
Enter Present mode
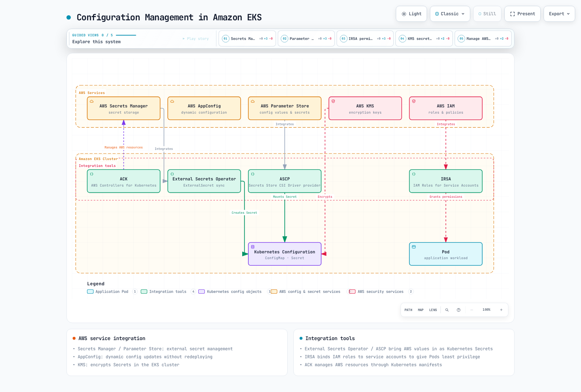pos(523,14)
